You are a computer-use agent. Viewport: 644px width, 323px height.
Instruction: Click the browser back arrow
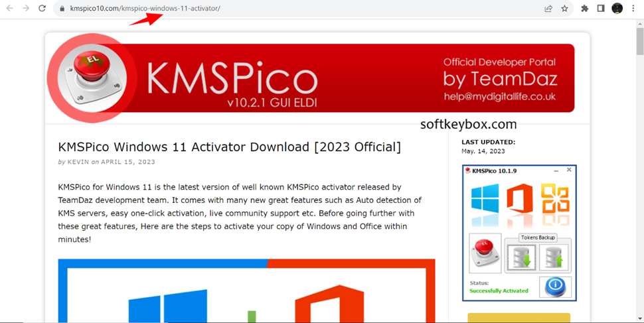tap(10, 8)
